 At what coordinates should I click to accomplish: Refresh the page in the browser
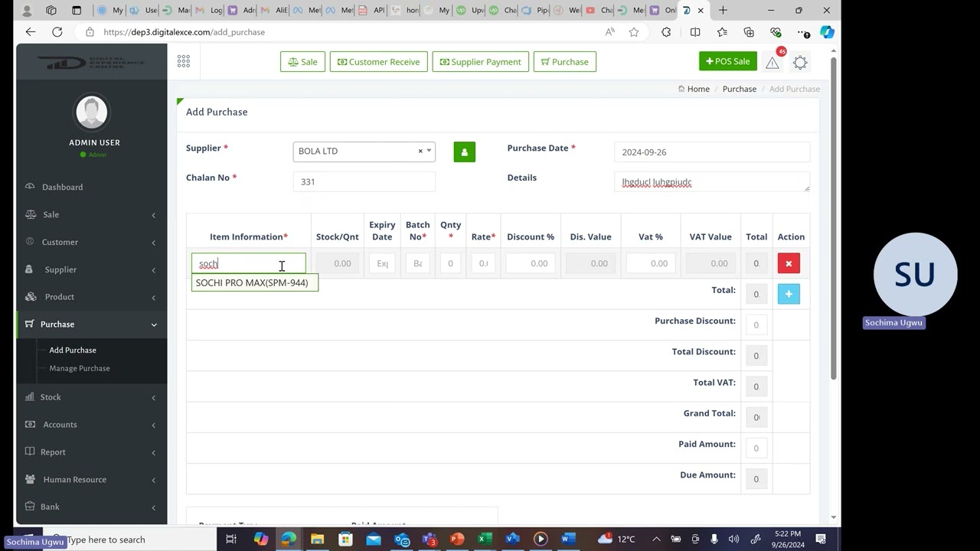point(57,32)
